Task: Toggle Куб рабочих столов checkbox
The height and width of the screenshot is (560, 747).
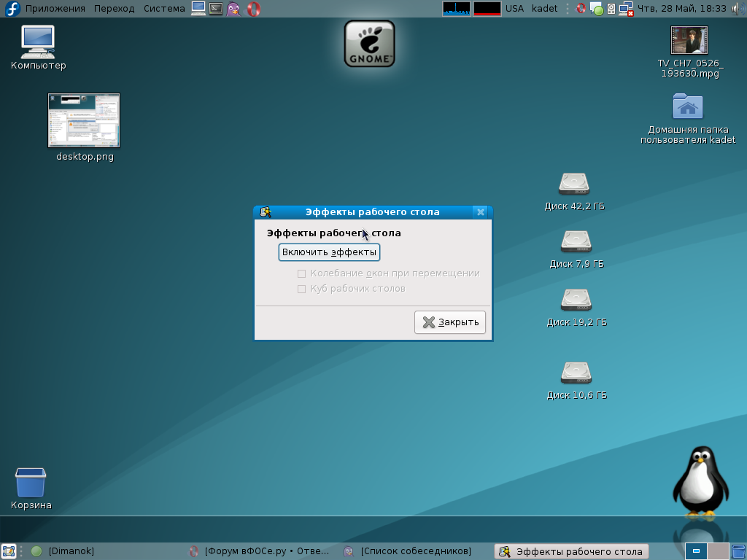Action: pyautogui.click(x=301, y=289)
